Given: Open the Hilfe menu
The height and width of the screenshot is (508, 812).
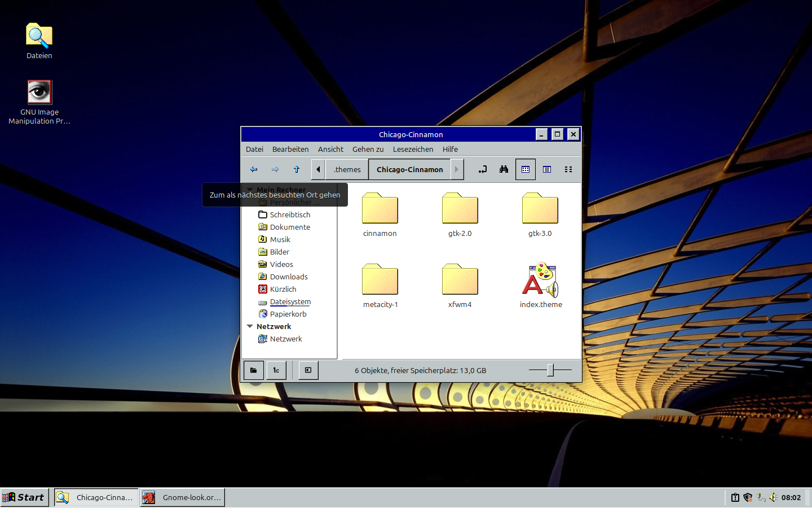Looking at the screenshot, I should click(x=450, y=150).
